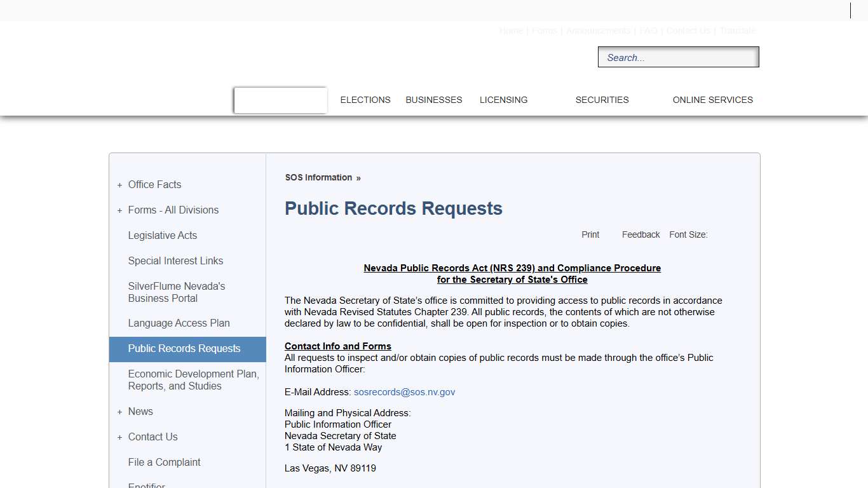Open the LICENSING menu
The image size is (868, 488).
[x=503, y=100]
